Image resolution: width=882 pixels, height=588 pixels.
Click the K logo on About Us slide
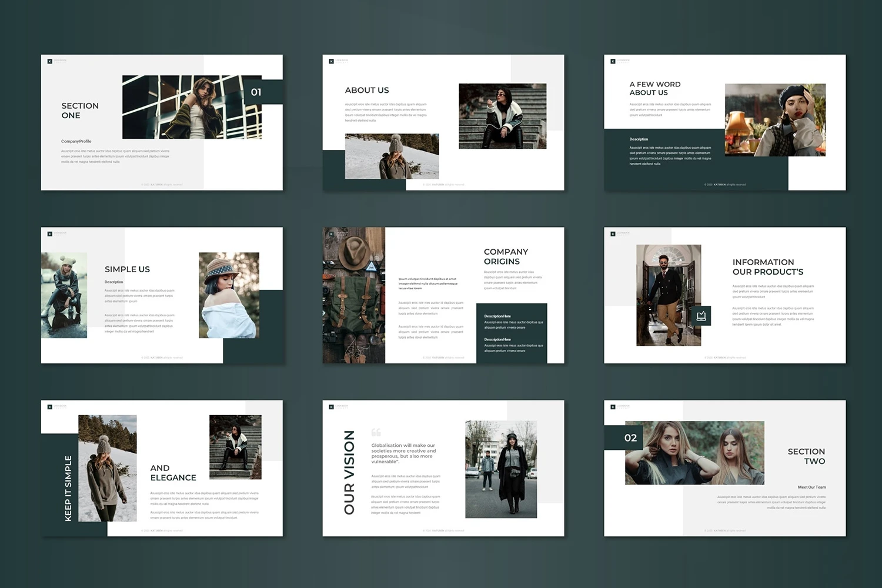pos(332,61)
